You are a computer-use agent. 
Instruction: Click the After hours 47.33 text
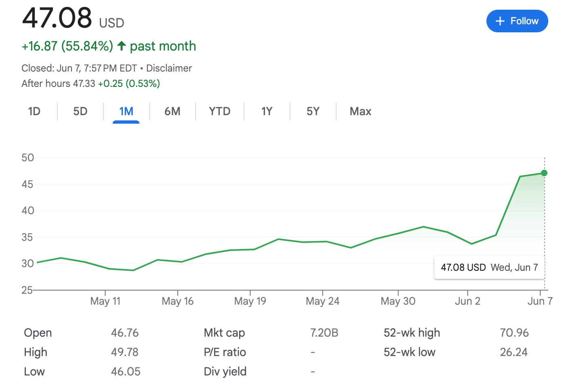[x=58, y=84]
